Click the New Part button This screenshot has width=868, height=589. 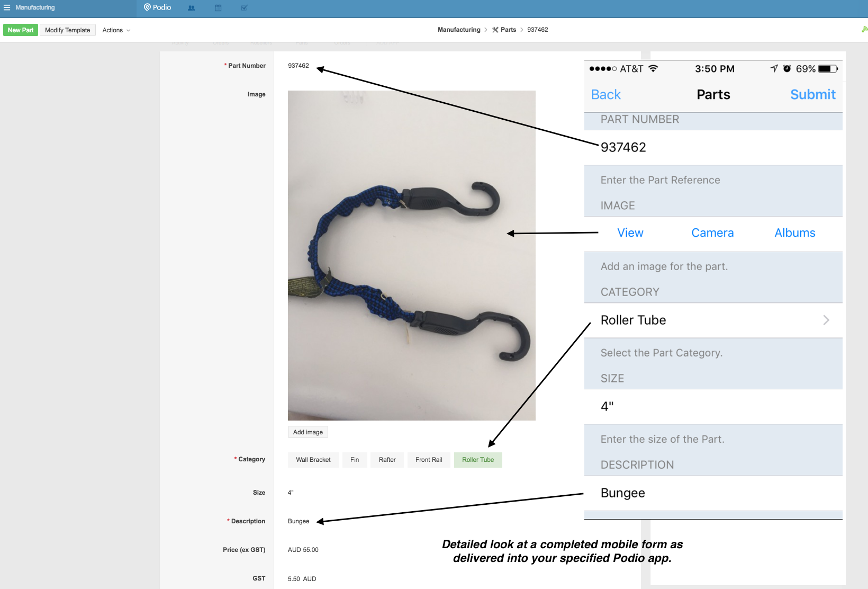point(21,30)
